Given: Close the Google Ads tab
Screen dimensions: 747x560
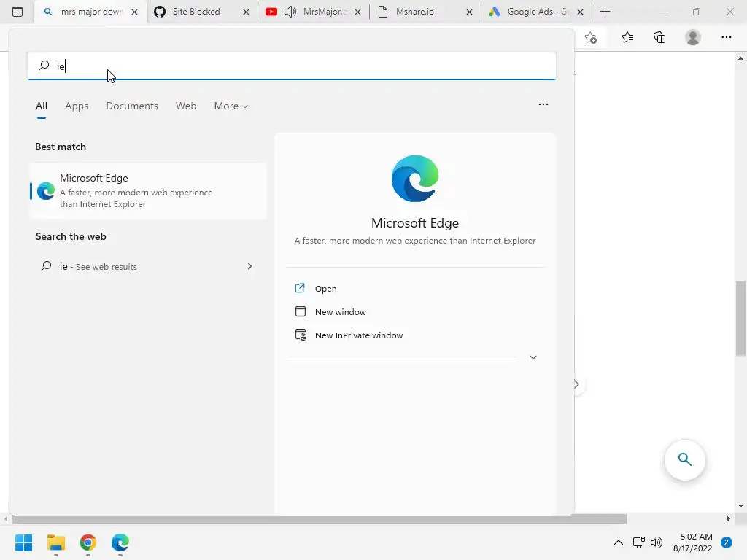Looking at the screenshot, I should [580, 12].
